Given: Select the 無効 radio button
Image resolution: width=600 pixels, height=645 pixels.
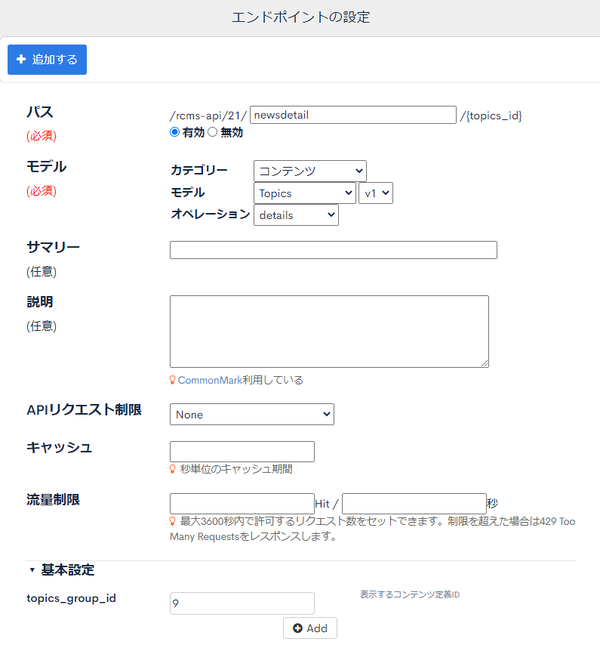Looking at the screenshot, I should pos(212,132).
